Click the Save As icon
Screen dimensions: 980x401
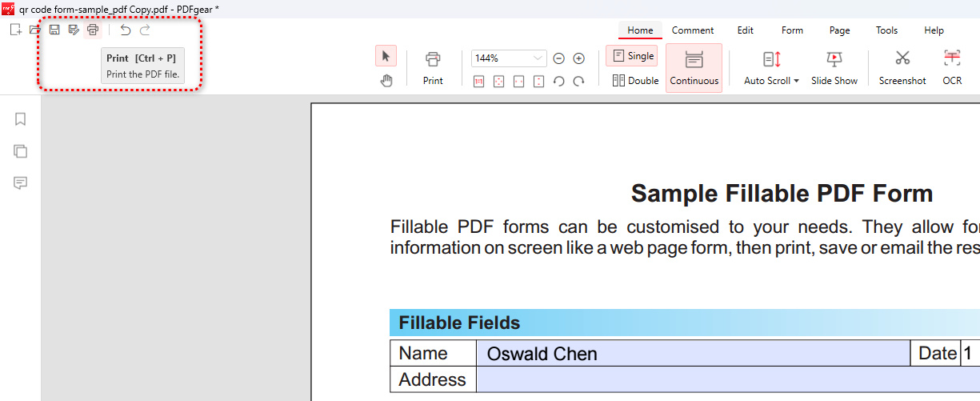(74, 30)
